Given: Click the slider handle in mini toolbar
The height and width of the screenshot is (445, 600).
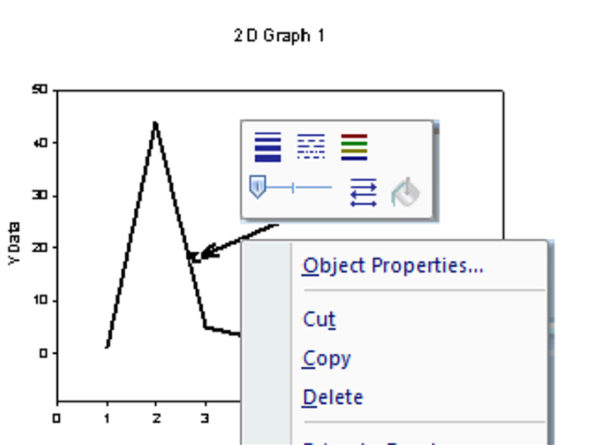Looking at the screenshot, I should pyautogui.click(x=258, y=186).
